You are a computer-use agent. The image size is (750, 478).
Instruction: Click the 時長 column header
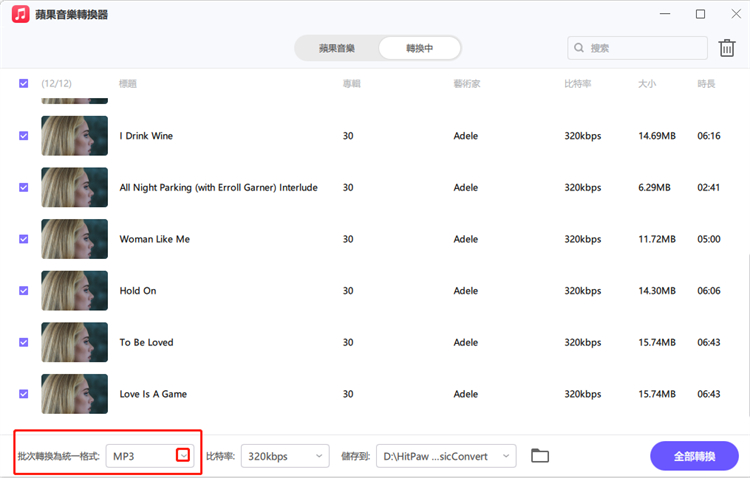coord(706,84)
